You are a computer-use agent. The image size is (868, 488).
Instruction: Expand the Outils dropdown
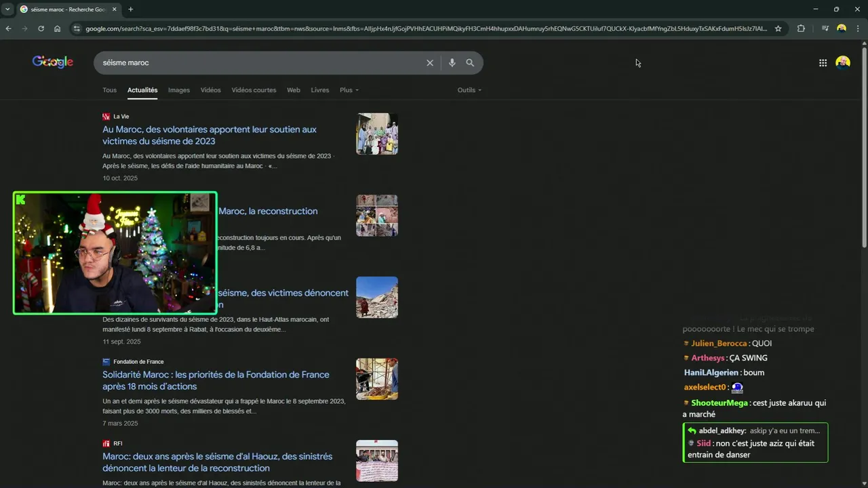click(x=469, y=90)
